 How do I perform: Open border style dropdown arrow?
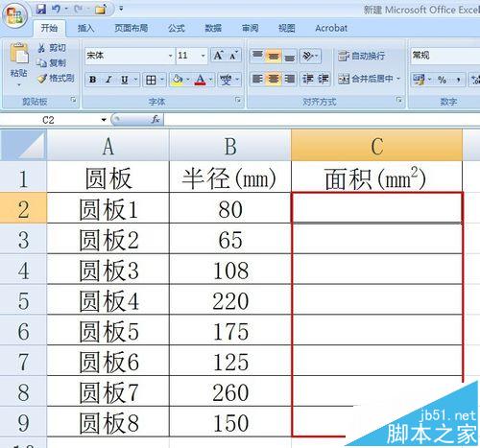(x=162, y=80)
